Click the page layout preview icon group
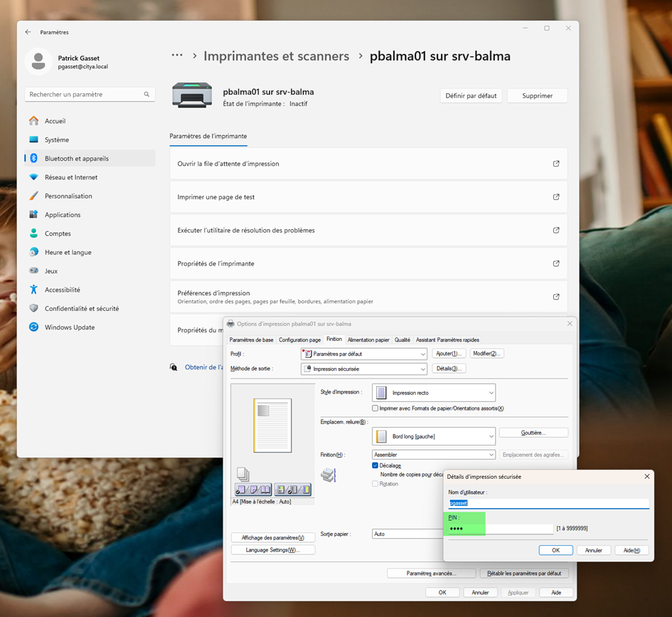Viewport: 672px width, 617px height. 253,490
